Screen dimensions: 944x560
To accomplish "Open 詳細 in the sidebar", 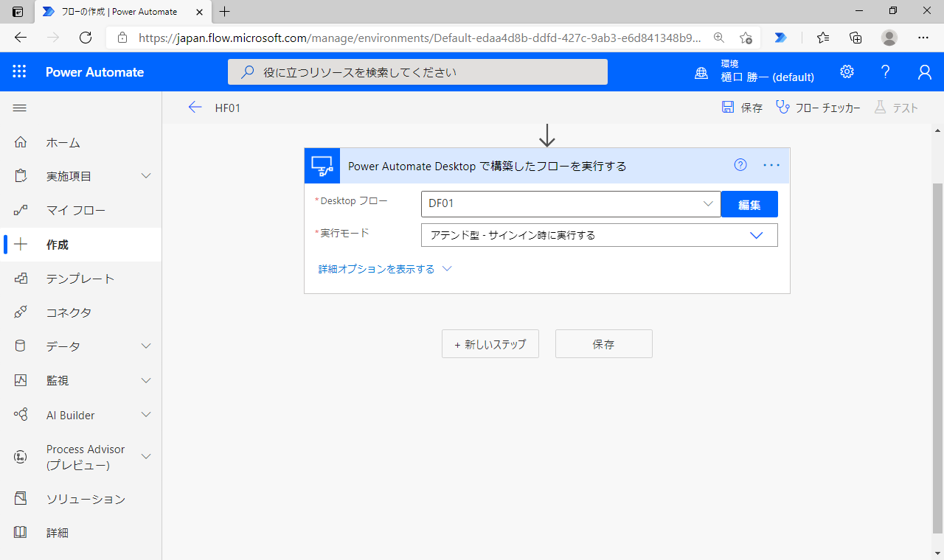I will tap(81, 533).
